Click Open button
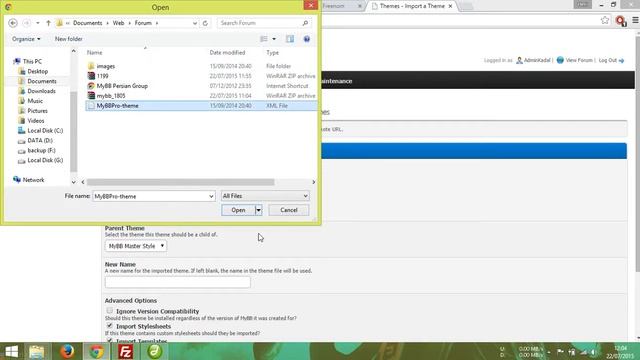Screen dimensions: 640x360 tap(238, 210)
